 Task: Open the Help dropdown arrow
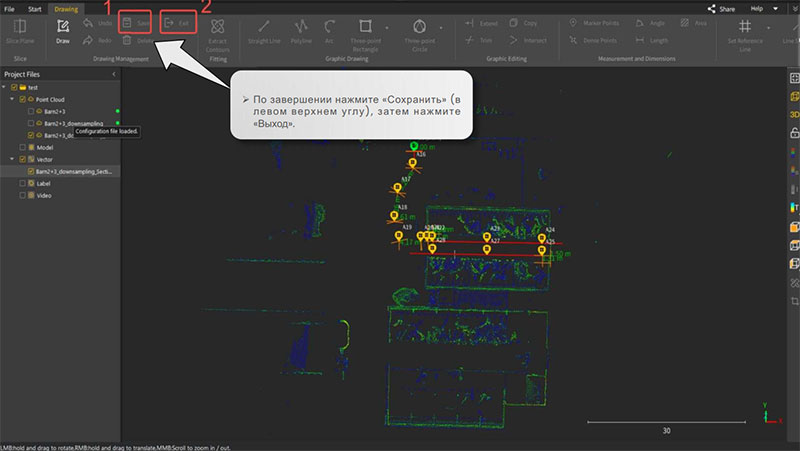coord(776,9)
